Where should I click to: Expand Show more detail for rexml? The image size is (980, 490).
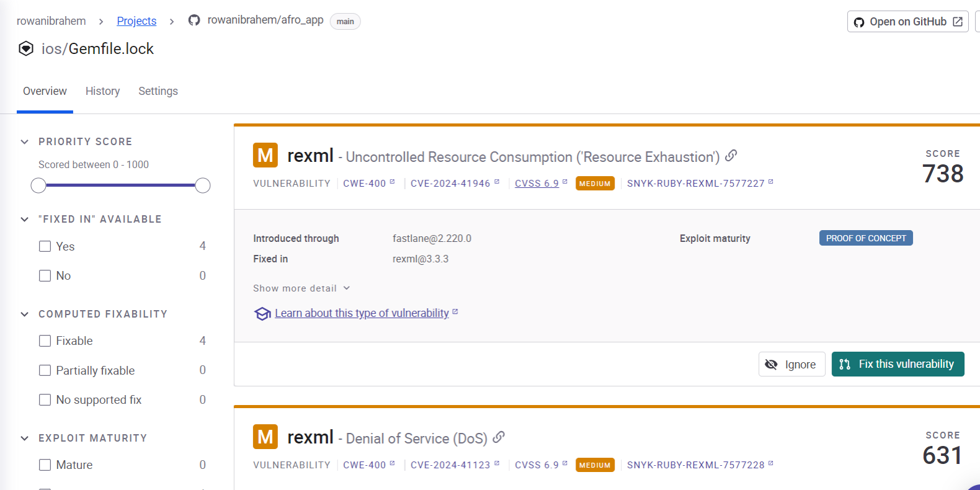pos(301,288)
